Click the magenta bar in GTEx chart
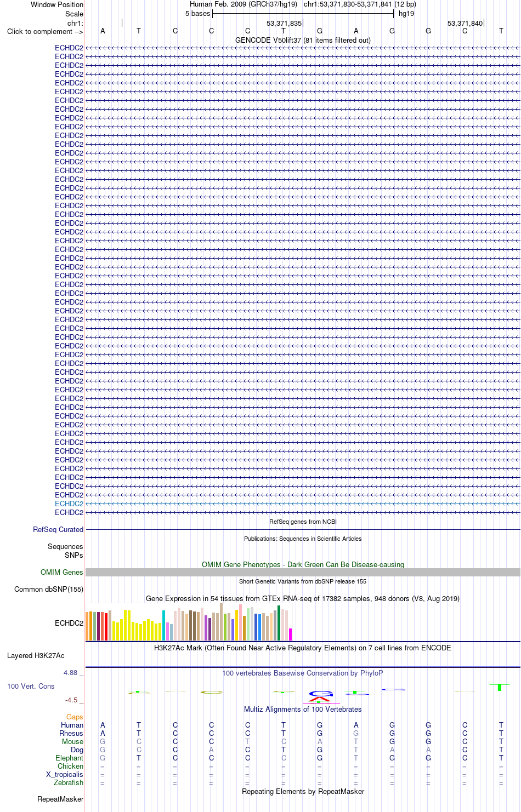 [290, 634]
